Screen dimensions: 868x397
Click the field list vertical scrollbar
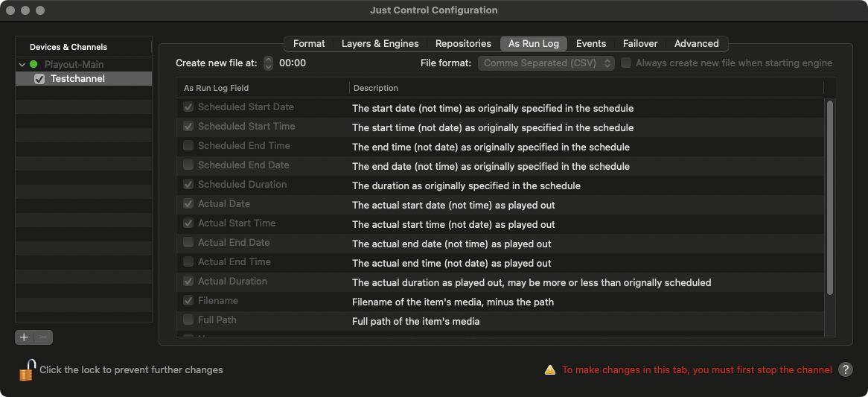pyautogui.click(x=829, y=197)
